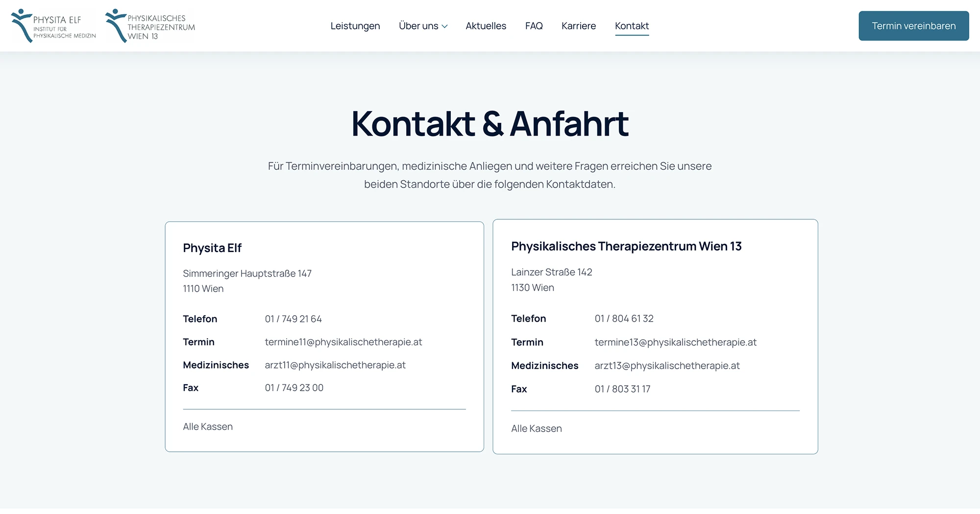The image size is (980, 514).
Task: Call Physita Elf phone 01 / 749 21 64
Action: (294, 319)
